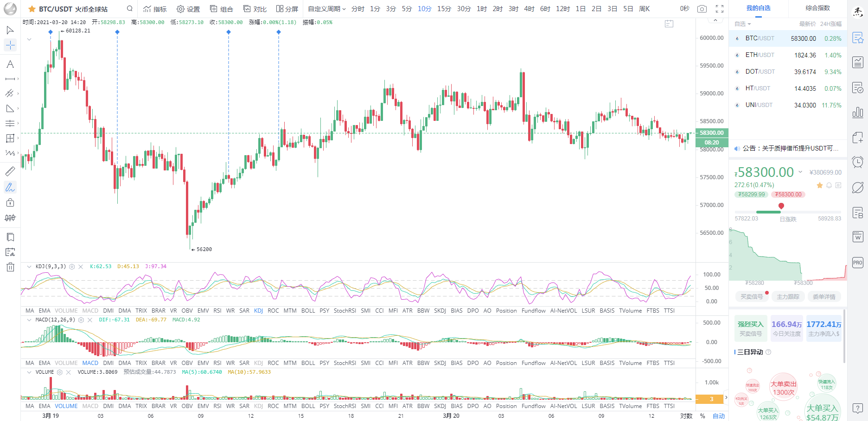
Task: Collapse the KDJ indicator panel chevron
Action: [29, 267]
